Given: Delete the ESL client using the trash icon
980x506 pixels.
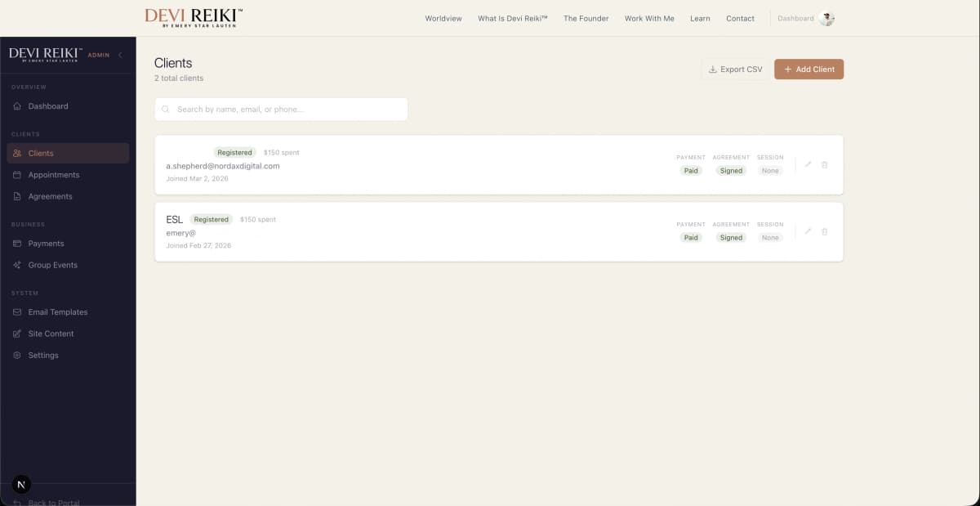Looking at the screenshot, I should coord(825,231).
